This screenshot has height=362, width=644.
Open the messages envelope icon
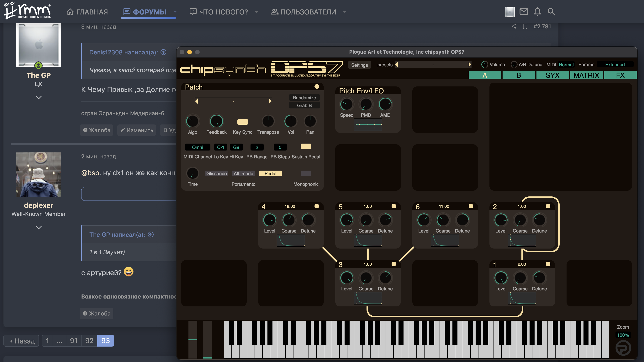(x=524, y=12)
